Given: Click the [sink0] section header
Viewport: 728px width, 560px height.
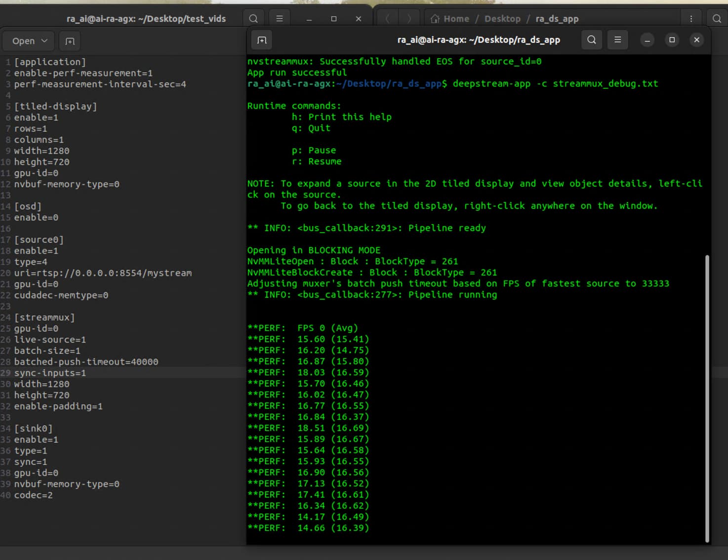Looking at the screenshot, I should pos(33,429).
